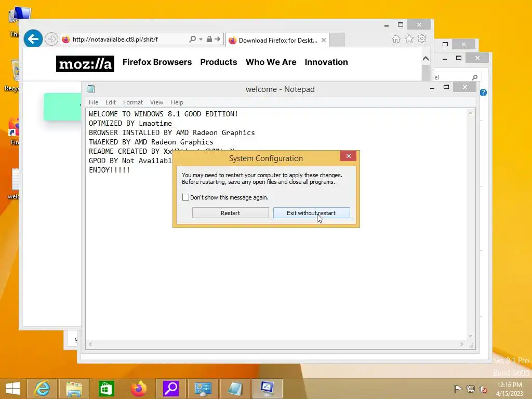Click the address bar search magnifier icon
Screen dimensions: 532x399
(192, 39)
